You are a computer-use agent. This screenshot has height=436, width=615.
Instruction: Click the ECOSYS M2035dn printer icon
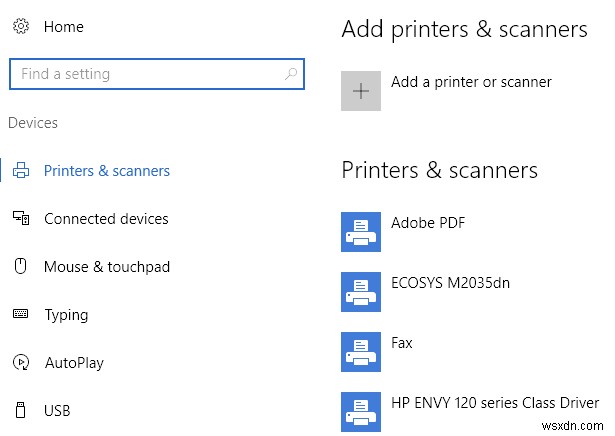tap(361, 291)
